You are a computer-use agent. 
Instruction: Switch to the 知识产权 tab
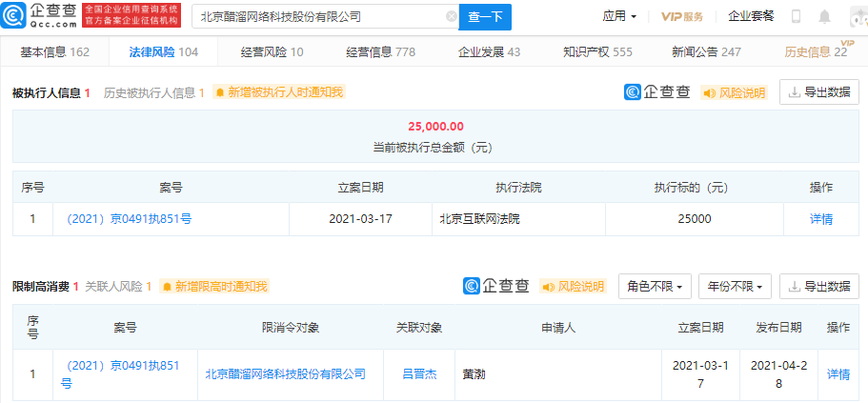click(597, 52)
